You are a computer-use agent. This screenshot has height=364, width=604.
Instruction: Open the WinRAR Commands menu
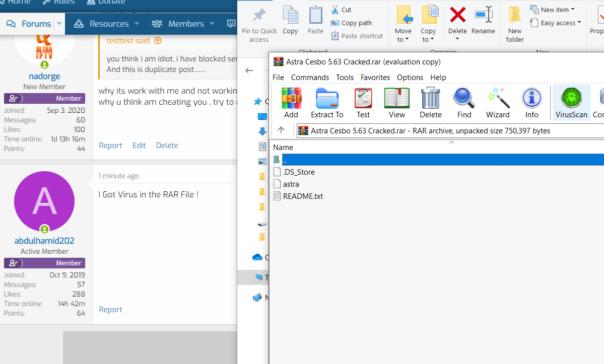[x=310, y=78]
